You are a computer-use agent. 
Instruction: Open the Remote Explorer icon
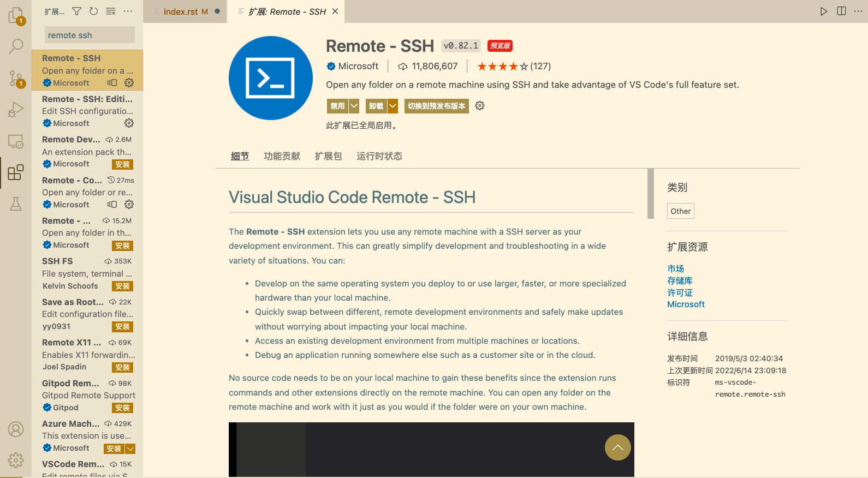[x=16, y=141]
